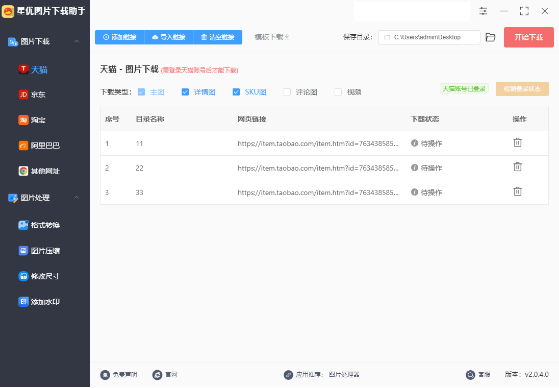The width and height of the screenshot is (559, 388).
Task: Delete row 1 with trash icon
Action: (517, 143)
